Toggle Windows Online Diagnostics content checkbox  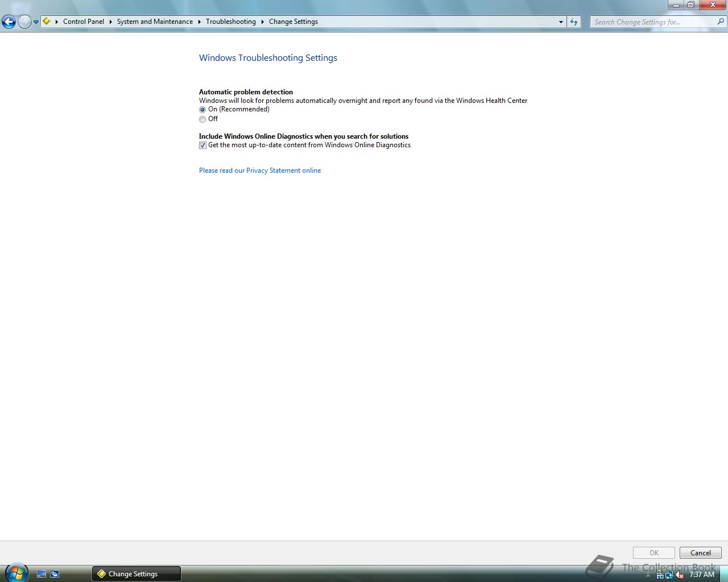202,145
